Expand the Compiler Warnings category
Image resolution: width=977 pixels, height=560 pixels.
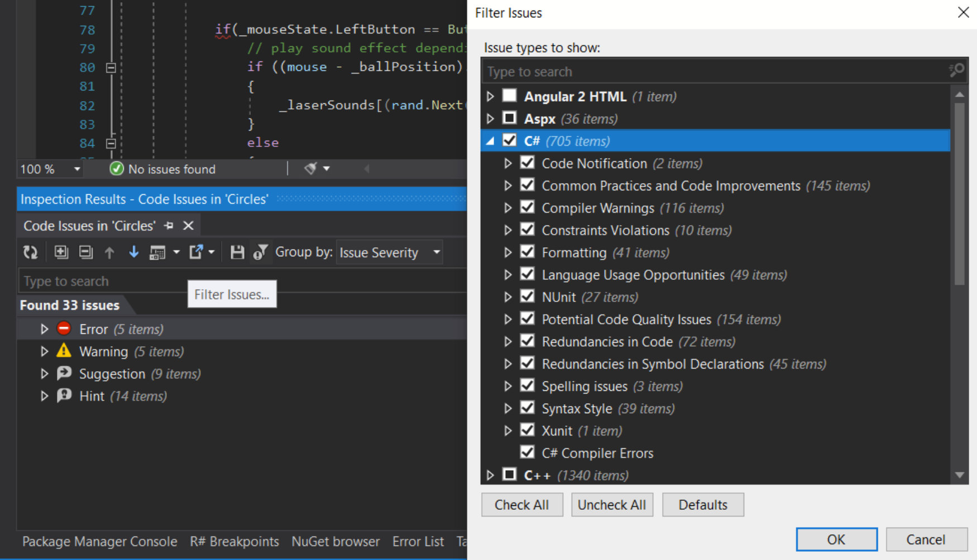(x=507, y=208)
